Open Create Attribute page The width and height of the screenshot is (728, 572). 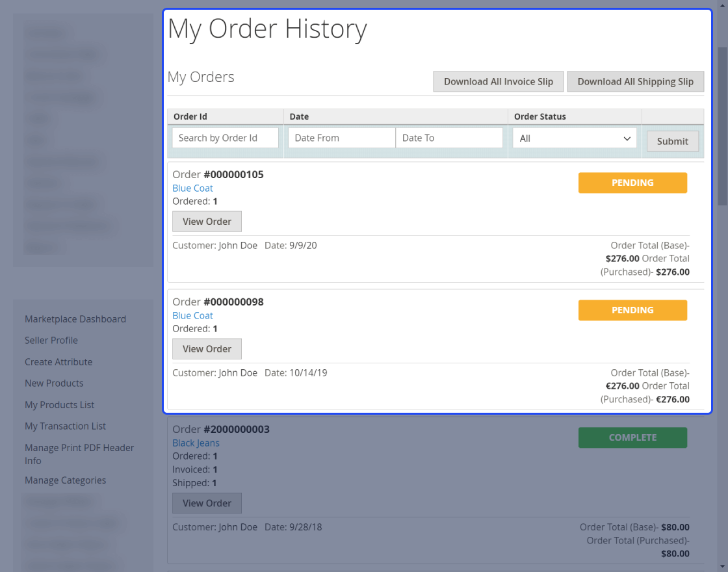click(58, 361)
